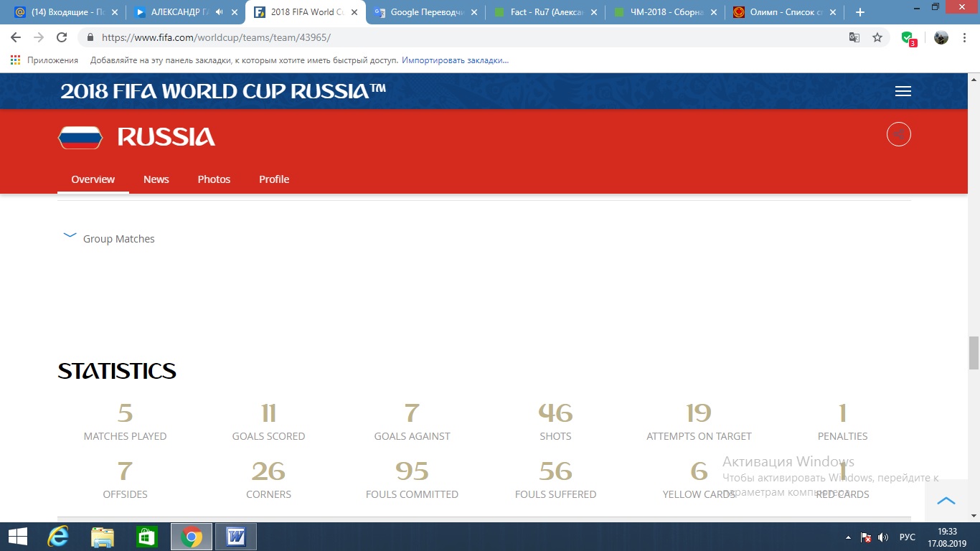The height and width of the screenshot is (551, 980).
Task: Switch to Google Переводчик tab
Action: point(424,12)
